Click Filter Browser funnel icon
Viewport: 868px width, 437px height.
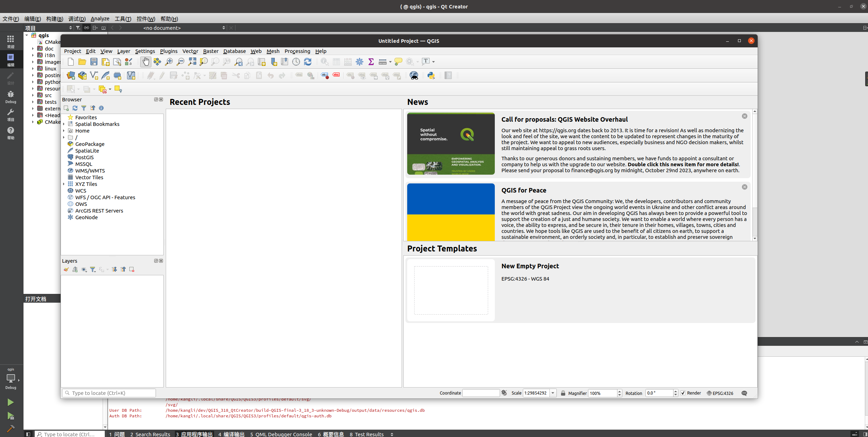tap(84, 108)
